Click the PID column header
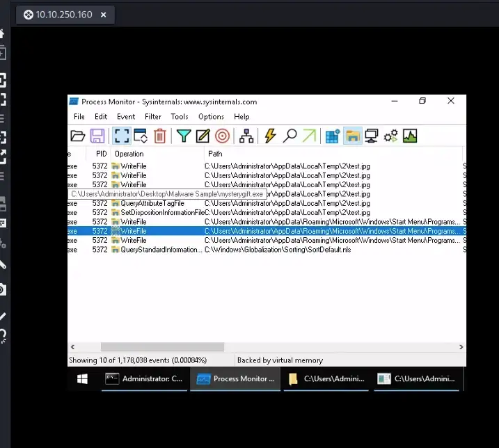 coord(98,154)
